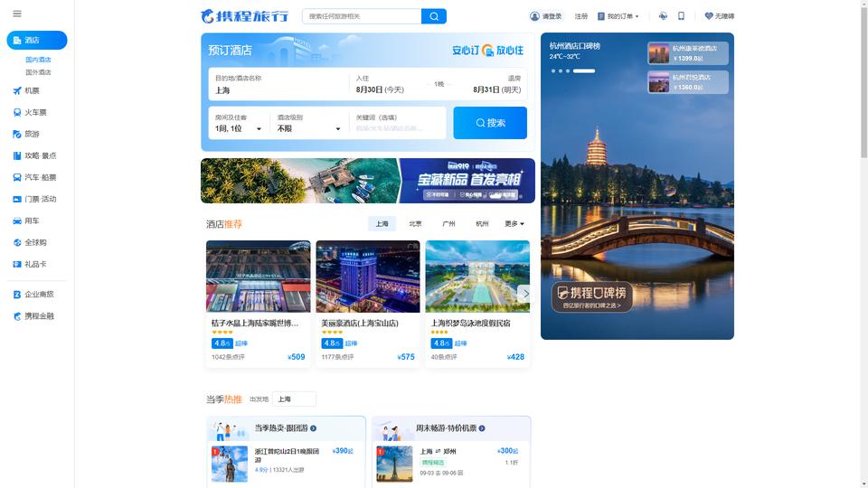Click 美丽豪酒店(上海宝山店) hotel title
The width and height of the screenshot is (868, 488).
click(x=360, y=324)
